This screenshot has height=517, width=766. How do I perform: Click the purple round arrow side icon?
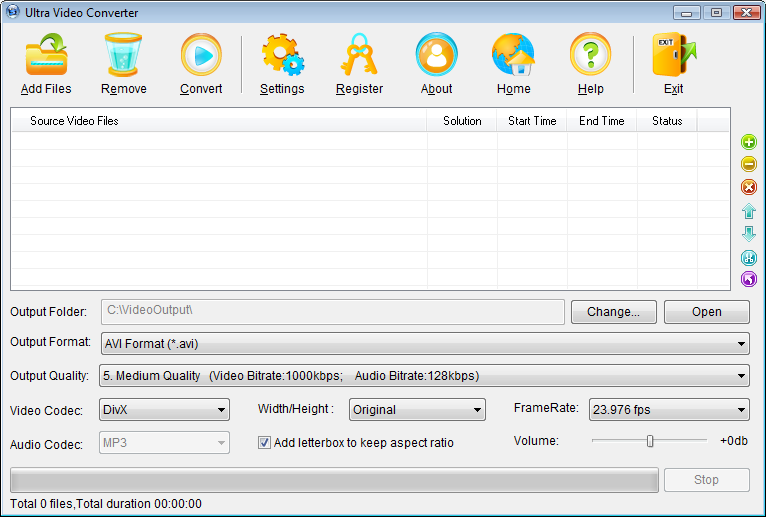[748, 279]
